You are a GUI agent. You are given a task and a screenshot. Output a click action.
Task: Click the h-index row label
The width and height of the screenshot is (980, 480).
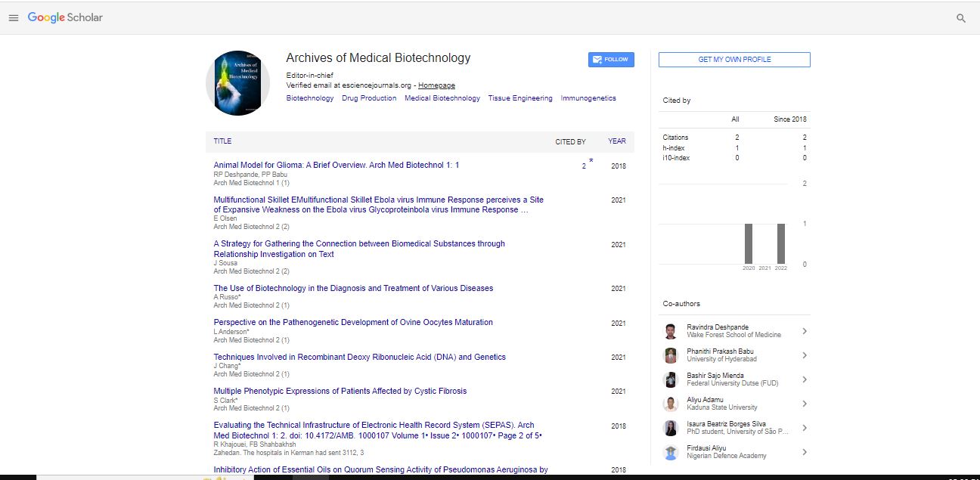pos(674,148)
